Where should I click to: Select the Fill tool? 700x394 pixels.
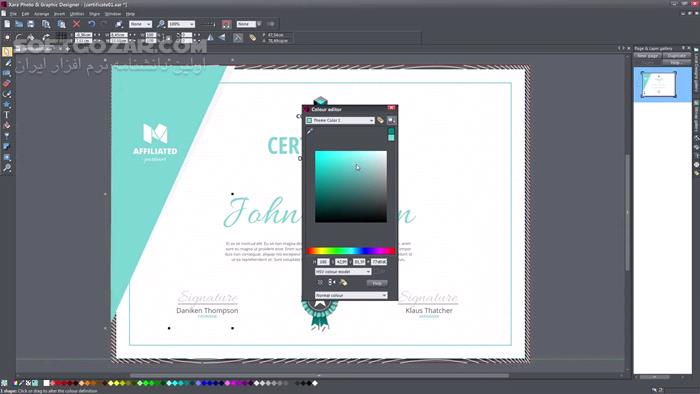pos(7,125)
